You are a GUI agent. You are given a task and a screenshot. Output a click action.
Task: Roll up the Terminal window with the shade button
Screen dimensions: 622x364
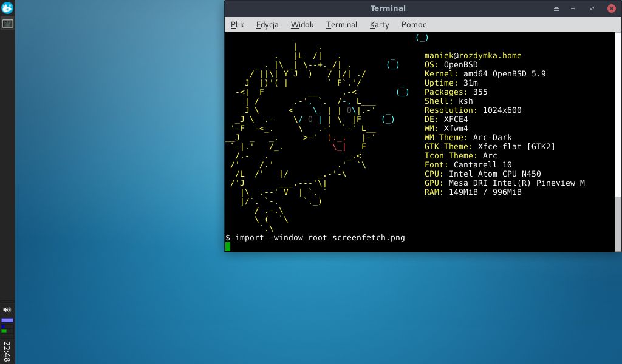click(x=556, y=8)
